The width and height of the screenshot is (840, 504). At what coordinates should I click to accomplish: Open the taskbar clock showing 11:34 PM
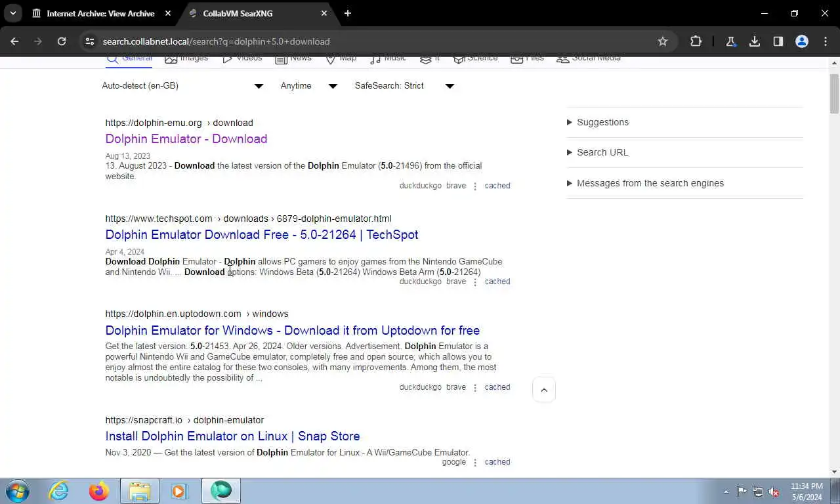(807, 492)
